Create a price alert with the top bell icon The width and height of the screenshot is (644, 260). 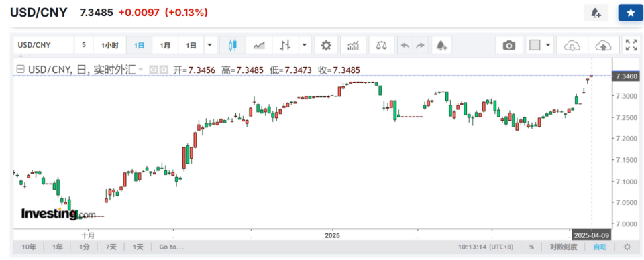596,13
